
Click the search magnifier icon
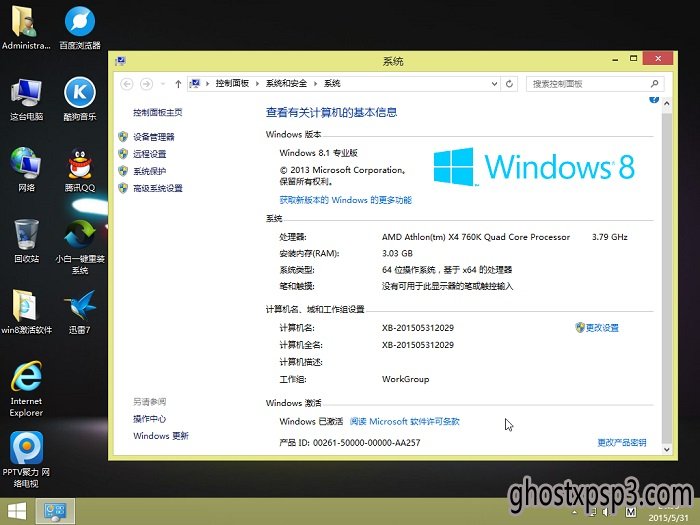(654, 83)
